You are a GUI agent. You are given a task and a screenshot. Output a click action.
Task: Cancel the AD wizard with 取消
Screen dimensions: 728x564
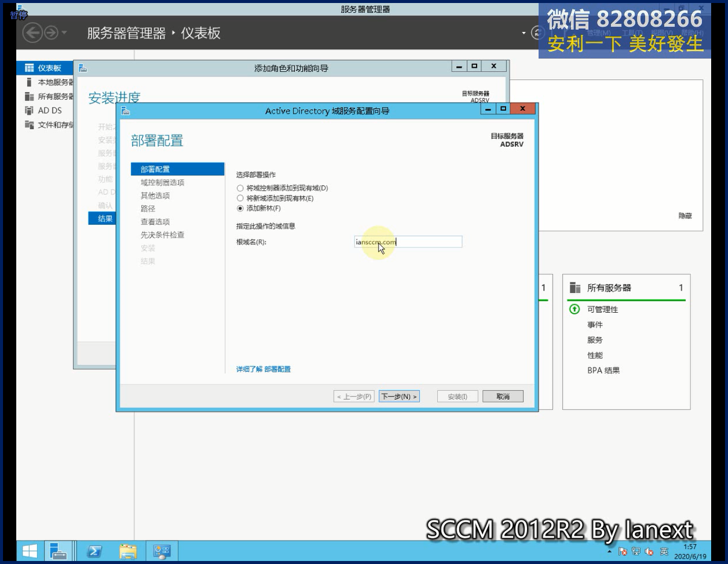click(503, 396)
